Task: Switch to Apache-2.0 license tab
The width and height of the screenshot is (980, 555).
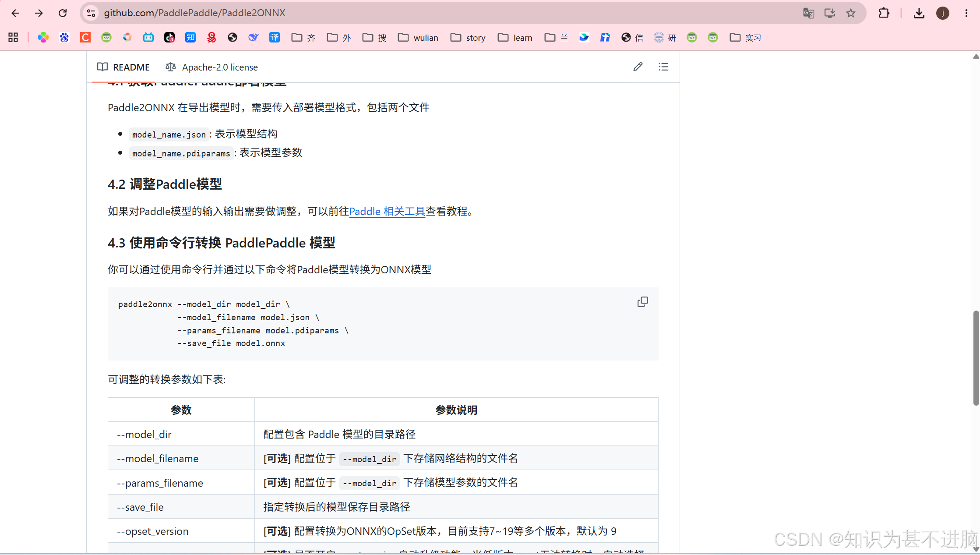Action: 212,67
